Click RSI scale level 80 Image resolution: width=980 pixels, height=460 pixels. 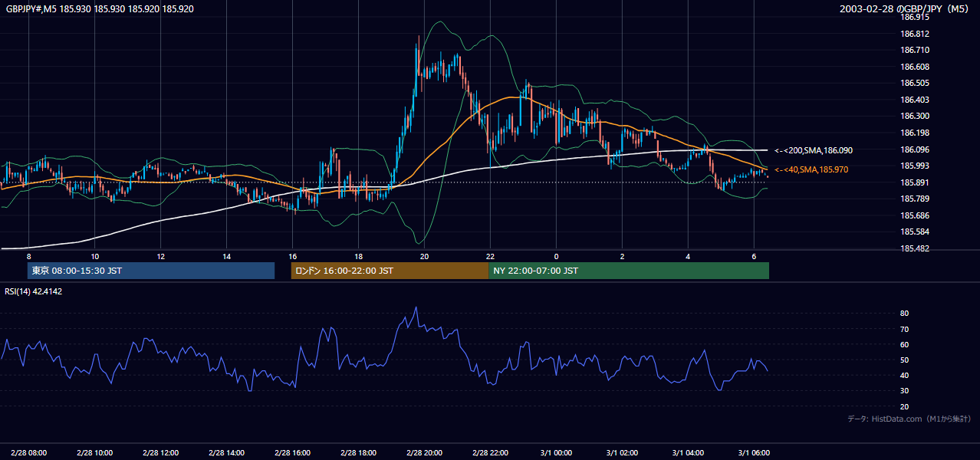click(x=904, y=314)
